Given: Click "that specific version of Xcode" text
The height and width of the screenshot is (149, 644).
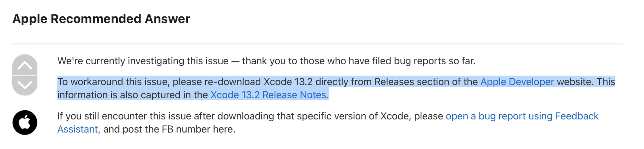Looking at the screenshot, I should (x=343, y=116).
